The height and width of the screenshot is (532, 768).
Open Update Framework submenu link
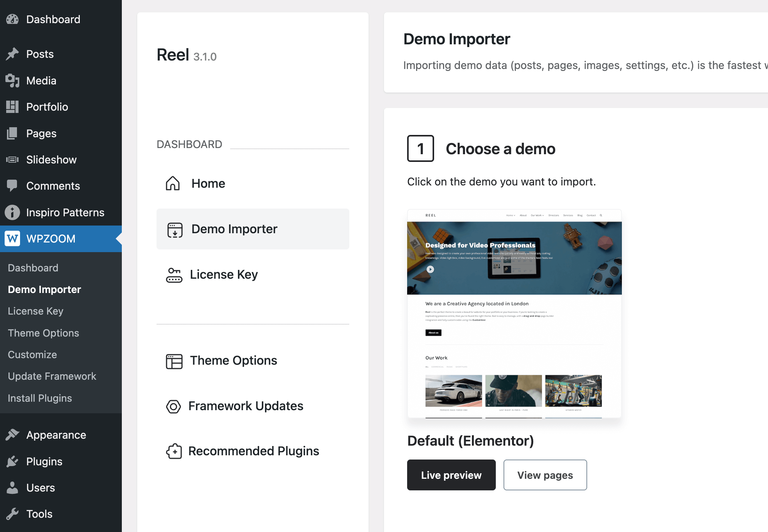pyautogui.click(x=52, y=376)
